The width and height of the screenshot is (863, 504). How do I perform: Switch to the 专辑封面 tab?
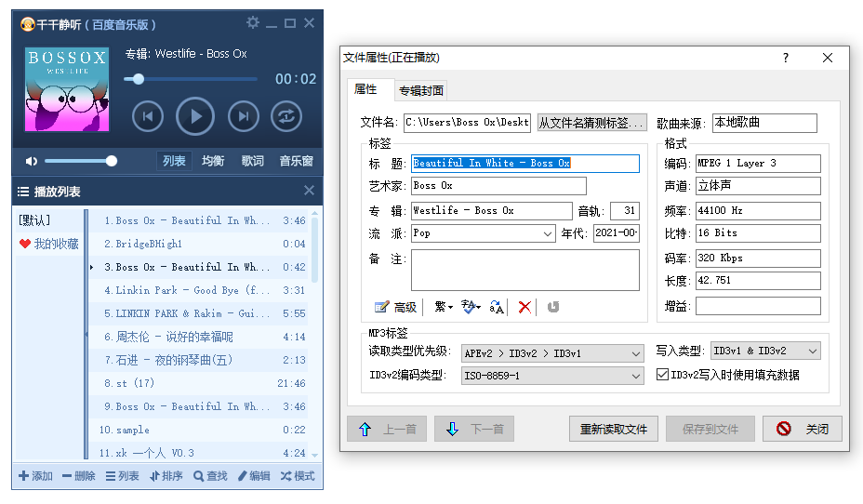420,91
